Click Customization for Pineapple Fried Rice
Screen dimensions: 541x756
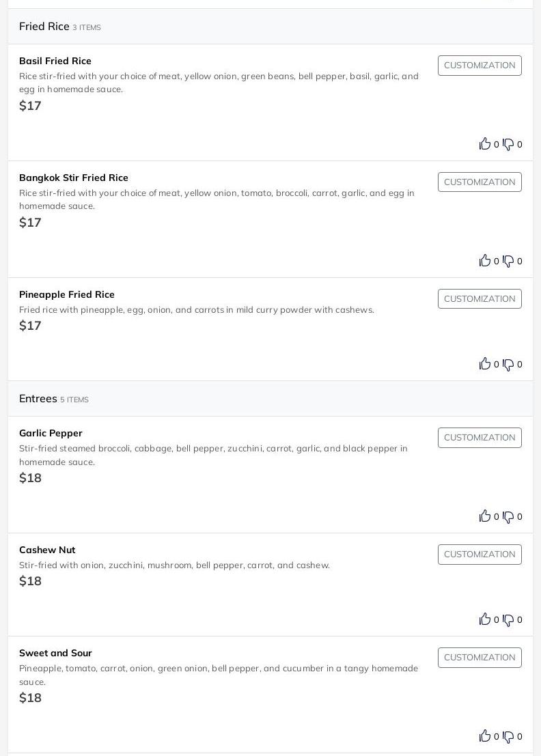tap(480, 299)
